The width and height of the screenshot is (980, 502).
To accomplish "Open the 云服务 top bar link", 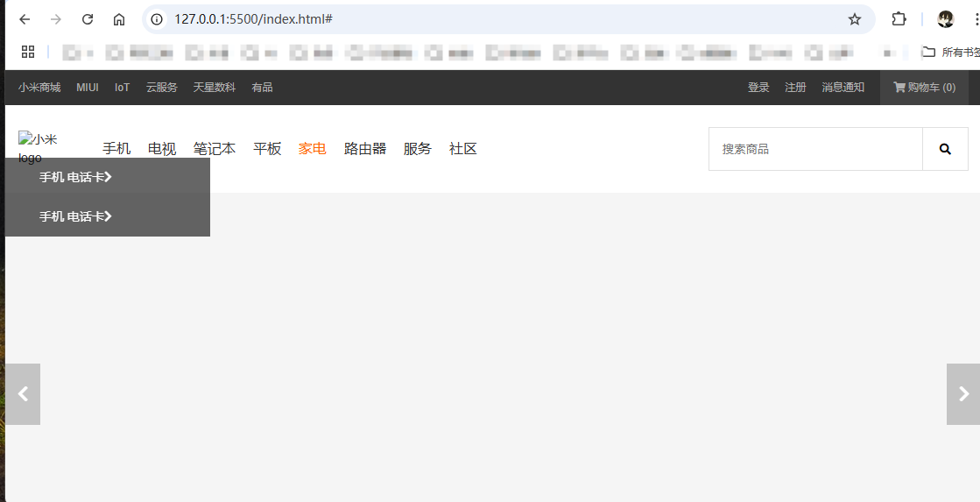I will [162, 88].
